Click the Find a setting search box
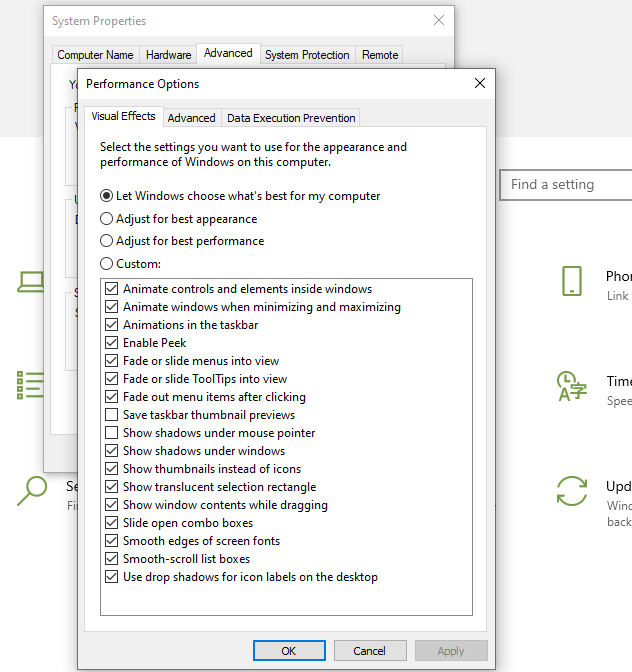Viewport: 632px width, 672px height. click(x=566, y=185)
